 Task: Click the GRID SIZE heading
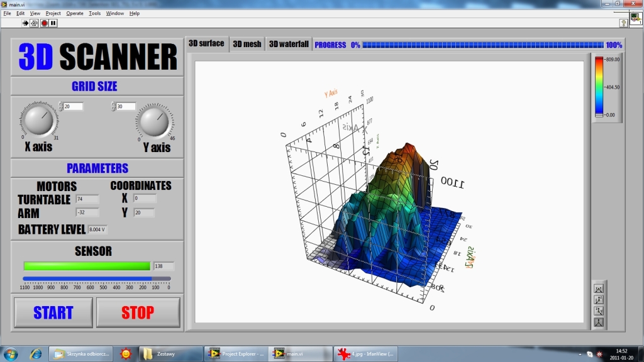(94, 86)
